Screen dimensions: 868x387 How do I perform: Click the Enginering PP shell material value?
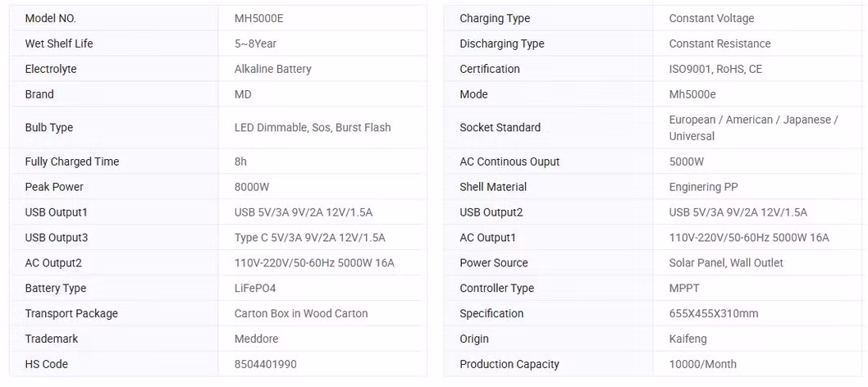click(704, 188)
